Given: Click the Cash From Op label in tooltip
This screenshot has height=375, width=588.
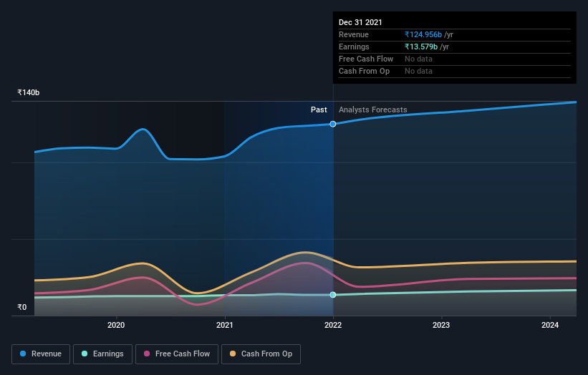Looking at the screenshot, I should pos(364,71).
